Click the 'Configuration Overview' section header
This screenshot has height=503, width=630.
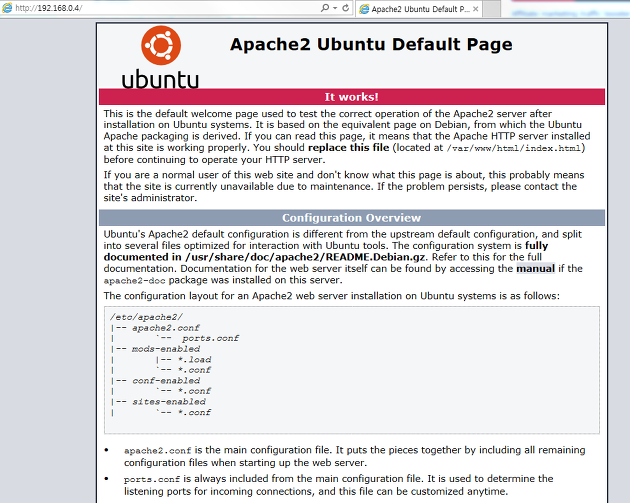[351, 218]
